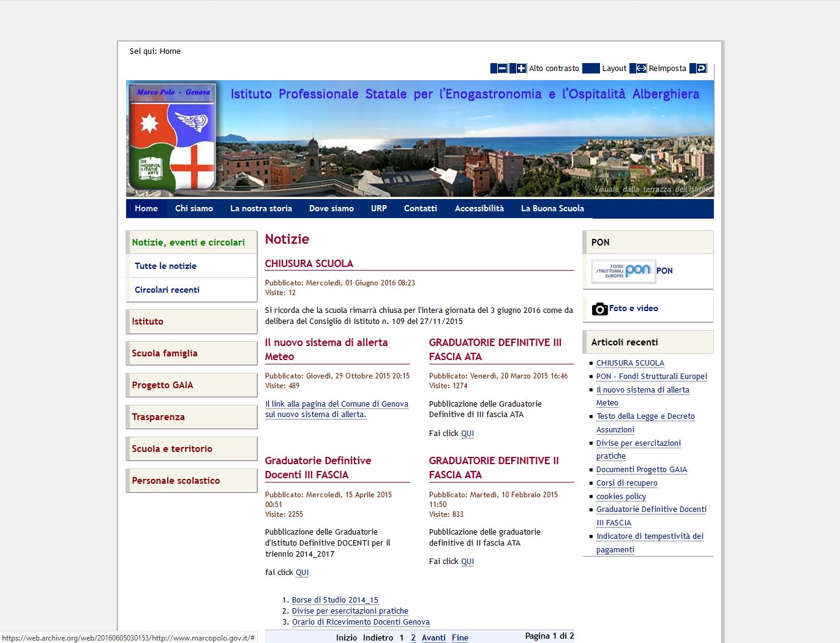840x643 pixels.
Task: Open the Dove siamo menu item
Action: pyautogui.click(x=331, y=208)
